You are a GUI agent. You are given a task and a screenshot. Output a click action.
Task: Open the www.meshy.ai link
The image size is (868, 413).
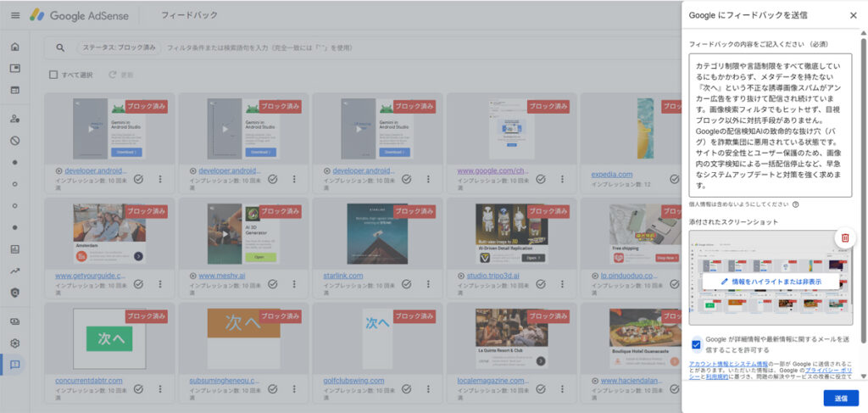[x=222, y=275]
